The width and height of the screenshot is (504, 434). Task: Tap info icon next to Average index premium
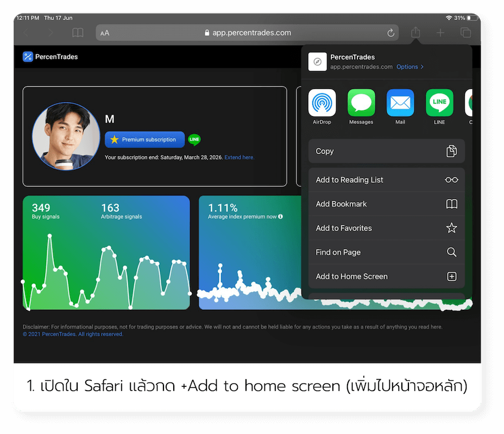280,216
